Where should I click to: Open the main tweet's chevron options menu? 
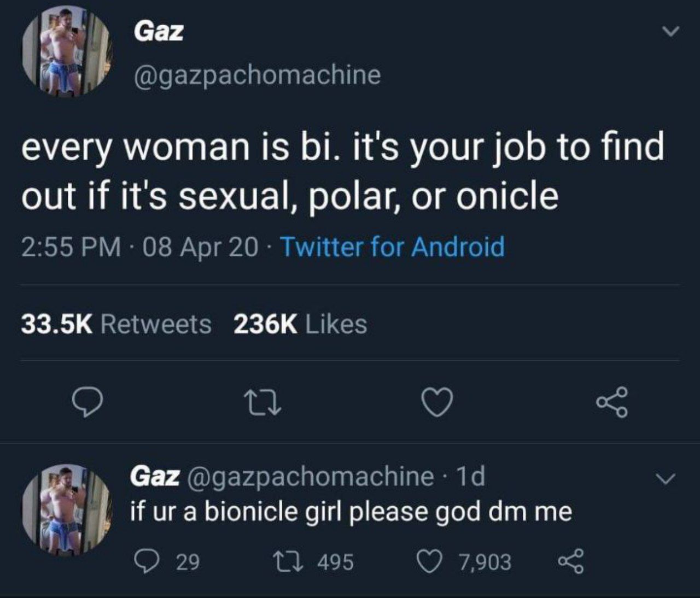coord(669,31)
